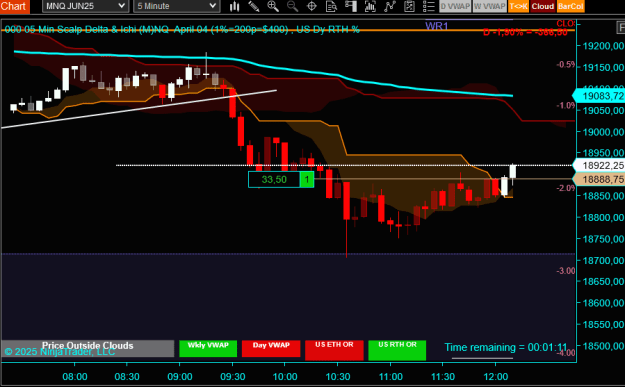Click the green quantity 1 position marker
The image size is (625, 387).
click(307, 179)
